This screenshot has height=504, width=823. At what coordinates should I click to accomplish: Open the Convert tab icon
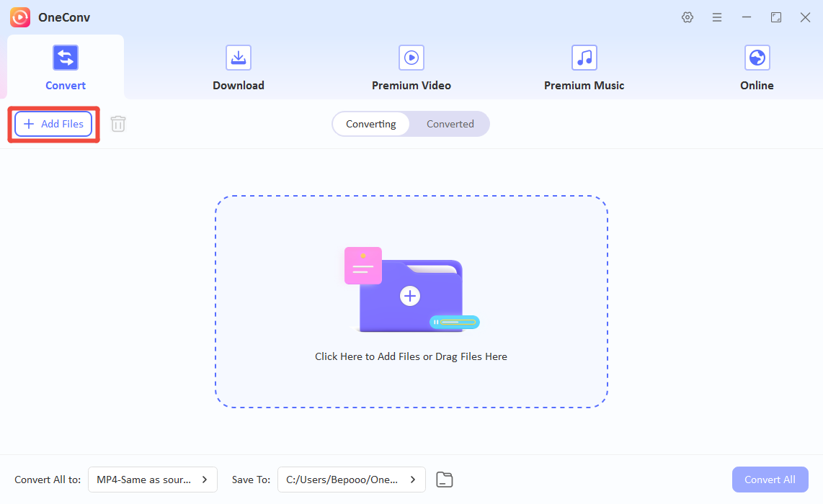click(x=65, y=58)
